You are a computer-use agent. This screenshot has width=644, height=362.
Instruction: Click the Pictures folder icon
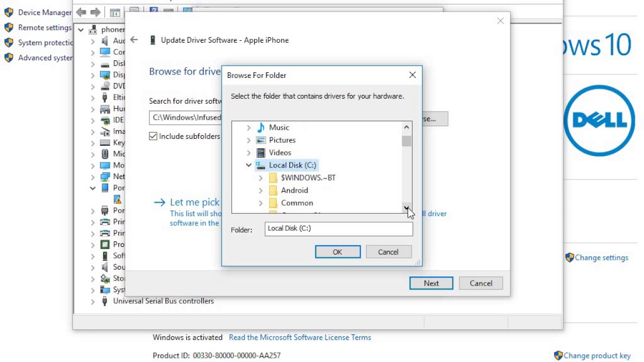point(261,140)
